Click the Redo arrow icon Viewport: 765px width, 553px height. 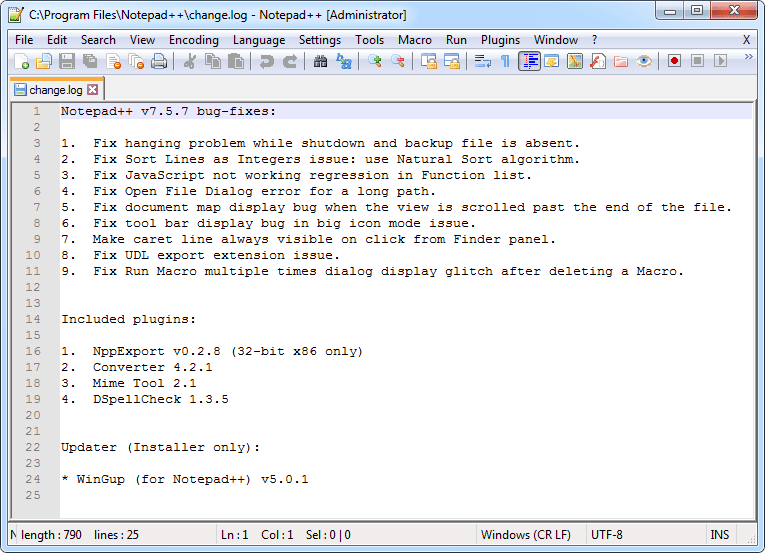[290, 61]
